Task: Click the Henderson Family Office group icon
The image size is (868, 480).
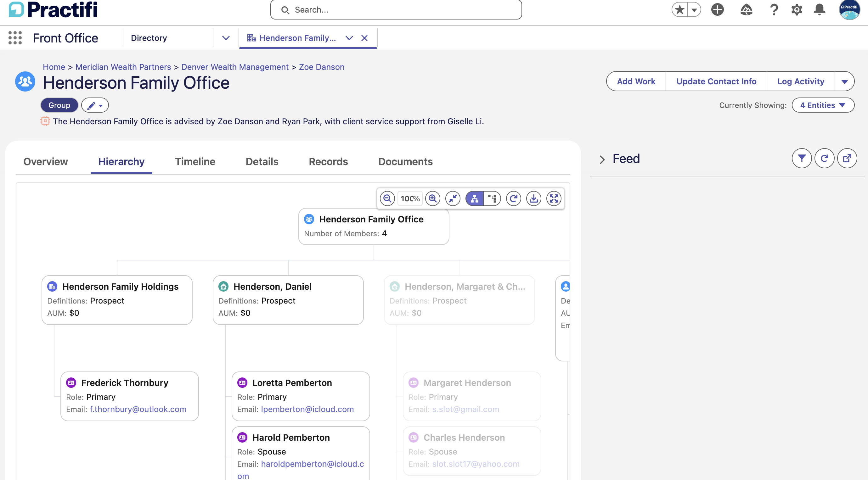Action: [x=25, y=81]
